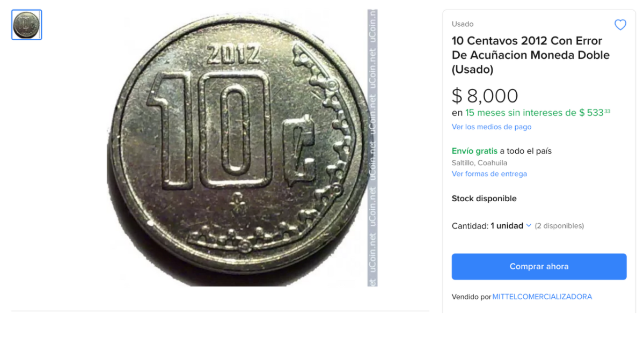Screen dimensions: 644x338
Task: Click the $ 8,000 price
Action: click(x=485, y=96)
